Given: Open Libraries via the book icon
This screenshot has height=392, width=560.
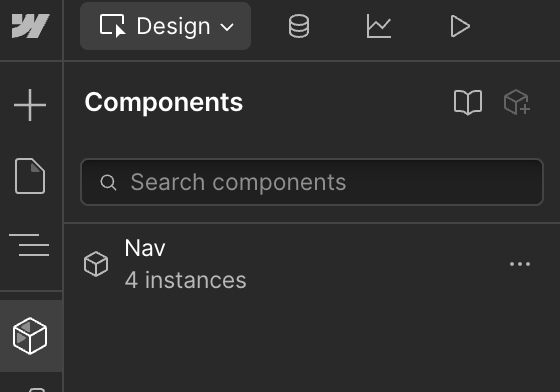Looking at the screenshot, I should pyautogui.click(x=468, y=102).
